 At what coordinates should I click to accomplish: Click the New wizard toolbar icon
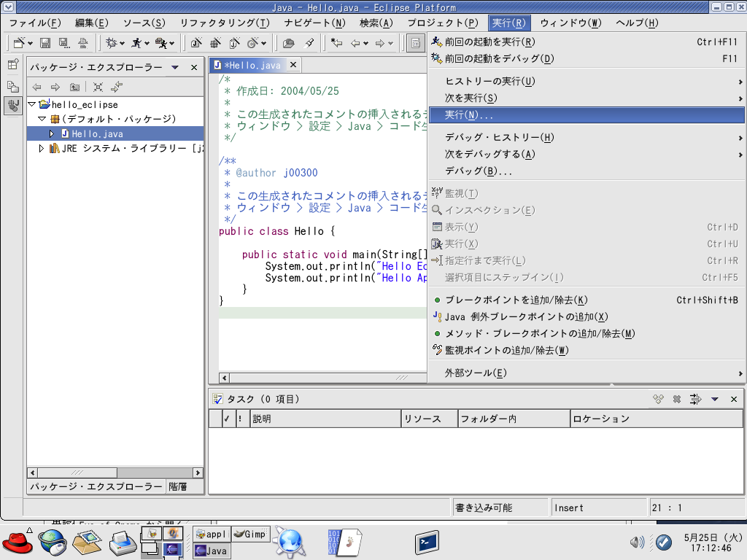click(x=19, y=43)
